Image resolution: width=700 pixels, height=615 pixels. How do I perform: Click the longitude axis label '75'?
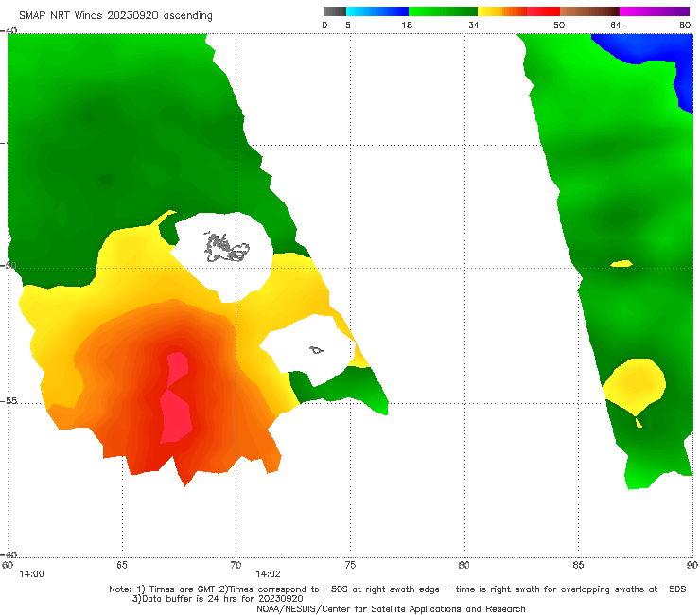(x=350, y=565)
